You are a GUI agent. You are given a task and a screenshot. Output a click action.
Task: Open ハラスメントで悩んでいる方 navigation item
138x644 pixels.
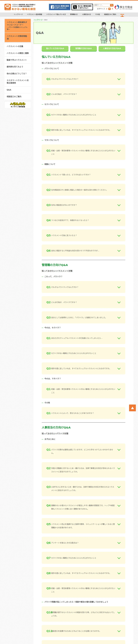(56, 14)
